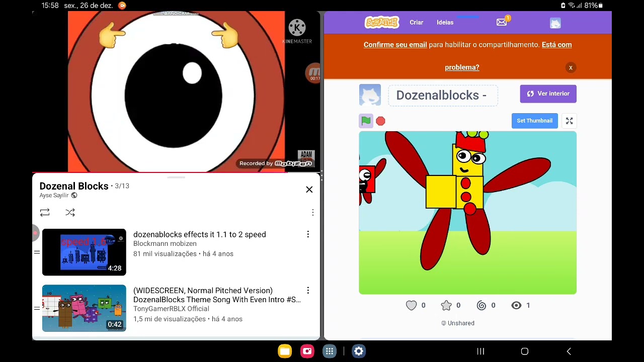Open the Criar menu item

416,22
